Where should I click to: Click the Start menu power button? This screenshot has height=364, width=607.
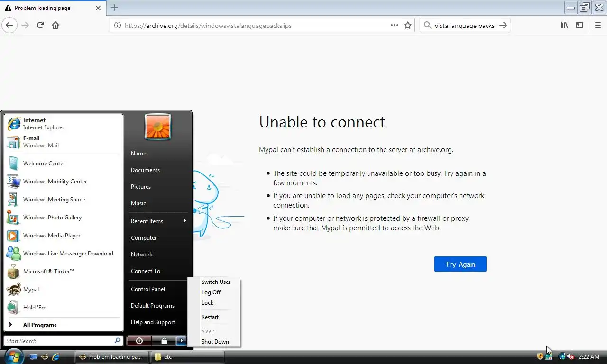139,341
